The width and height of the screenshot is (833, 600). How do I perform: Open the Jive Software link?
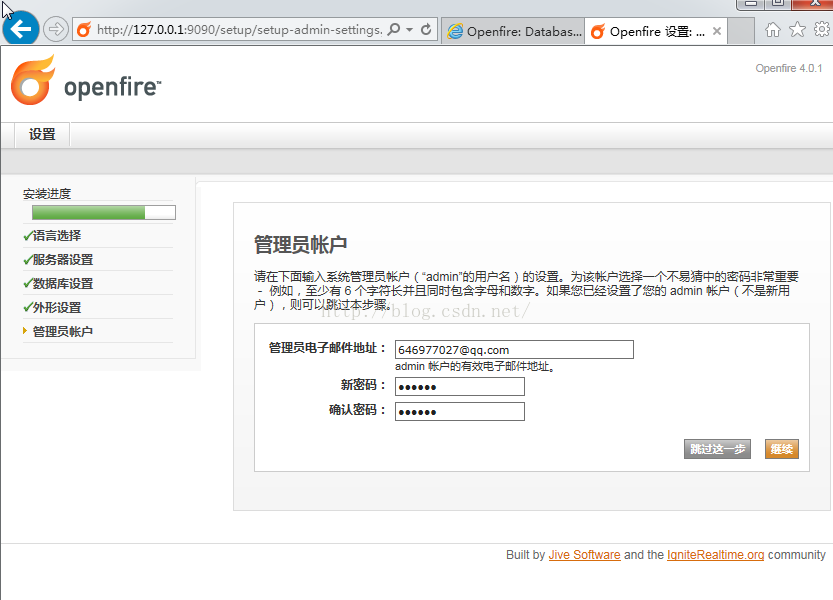tap(584, 555)
